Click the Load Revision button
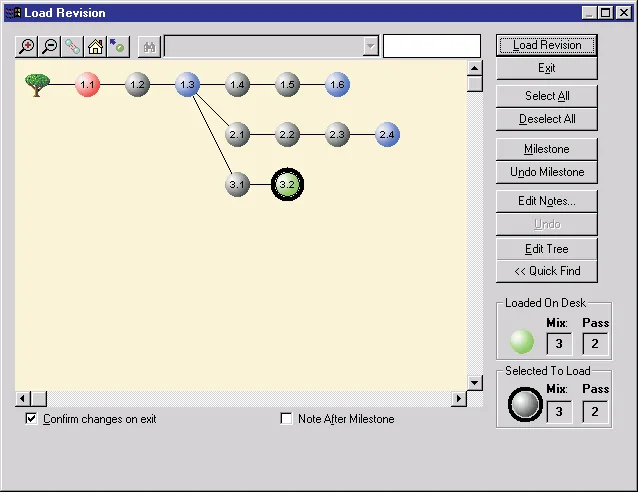Viewport: 638px width, 492px height. (x=547, y=45)
